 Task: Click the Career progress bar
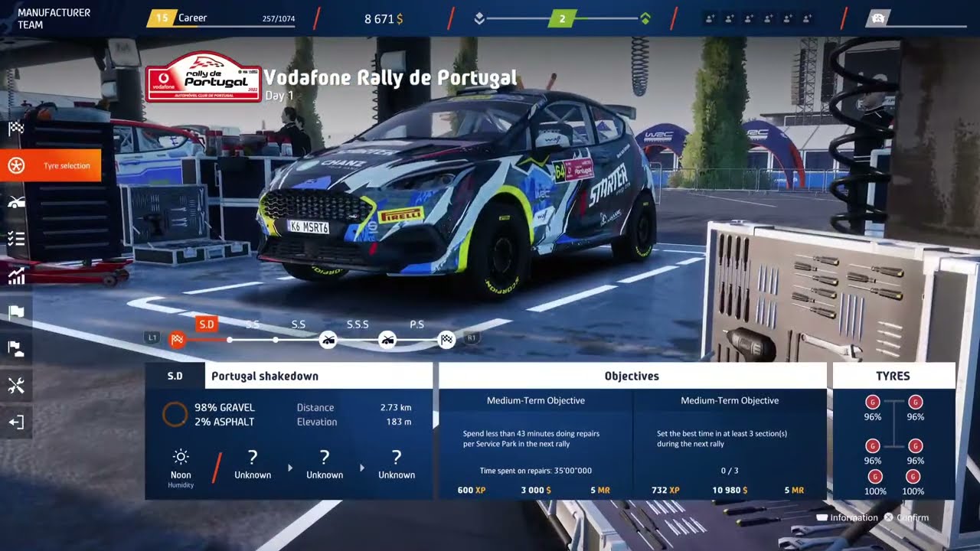point(222,27)
